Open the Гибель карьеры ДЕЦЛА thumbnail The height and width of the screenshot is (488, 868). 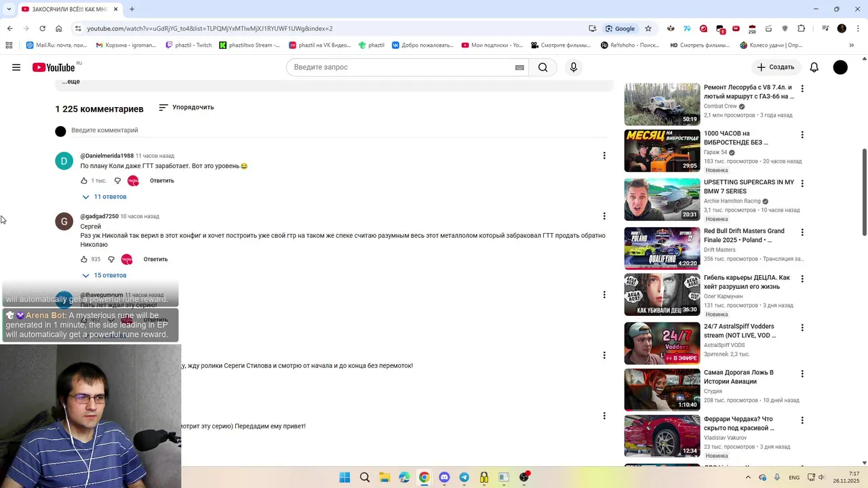pos(662,295)
